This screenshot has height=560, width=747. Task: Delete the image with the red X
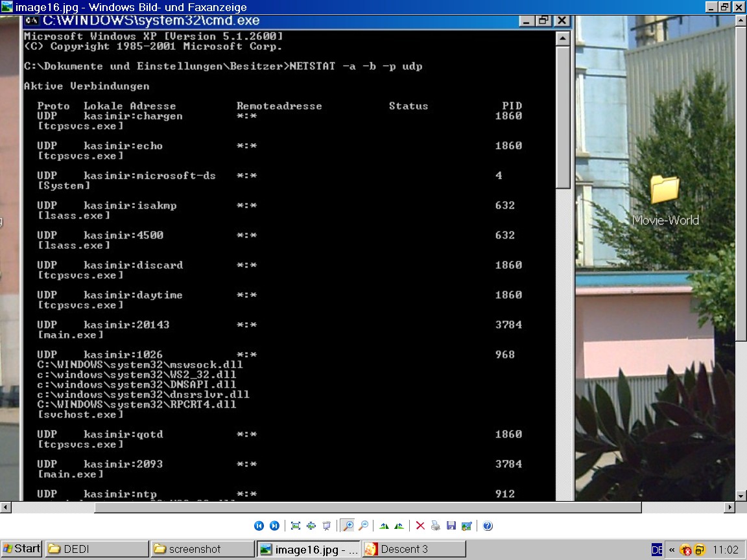pos(420,526)
